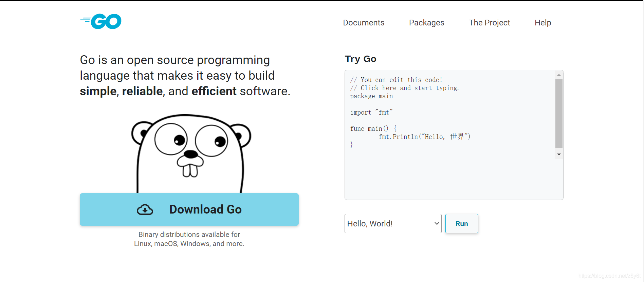The image size is (644, 282).
Task: Click the code editor scrollbar thumb
Action: pyautogui.click(x=559, y=114)
